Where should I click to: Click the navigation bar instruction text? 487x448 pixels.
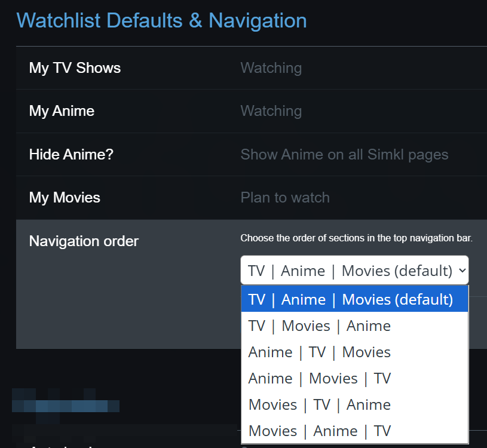pos(356,238)
